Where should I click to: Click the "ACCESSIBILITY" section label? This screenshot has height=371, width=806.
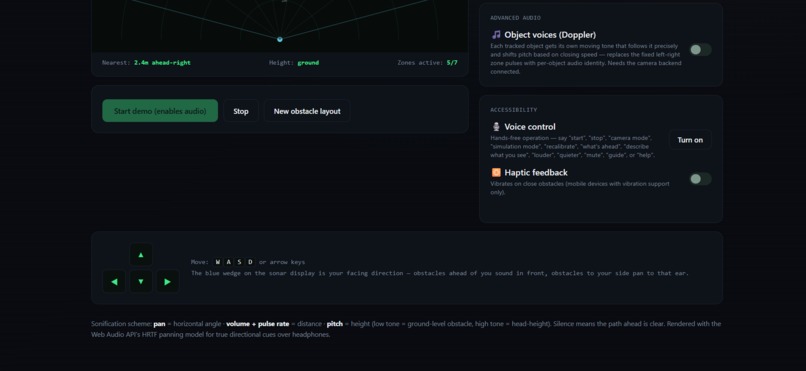(x=514, y=109)
